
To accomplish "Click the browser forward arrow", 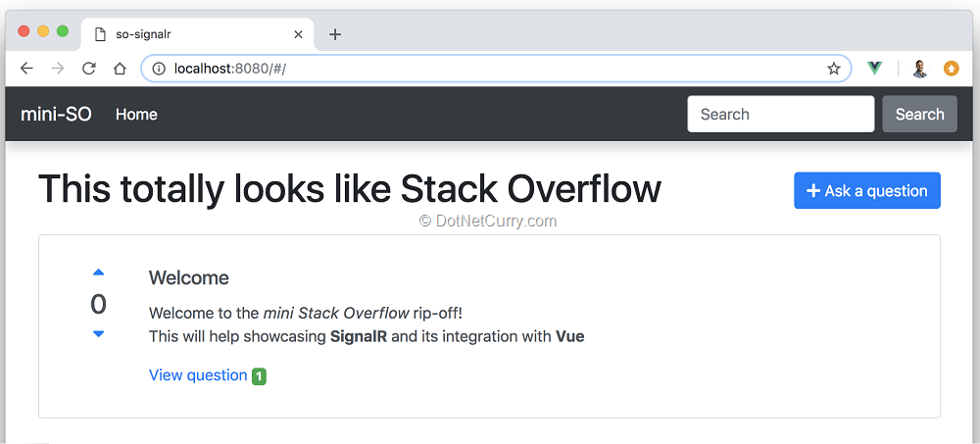I will pyautogui.click(x=58, y=69).
